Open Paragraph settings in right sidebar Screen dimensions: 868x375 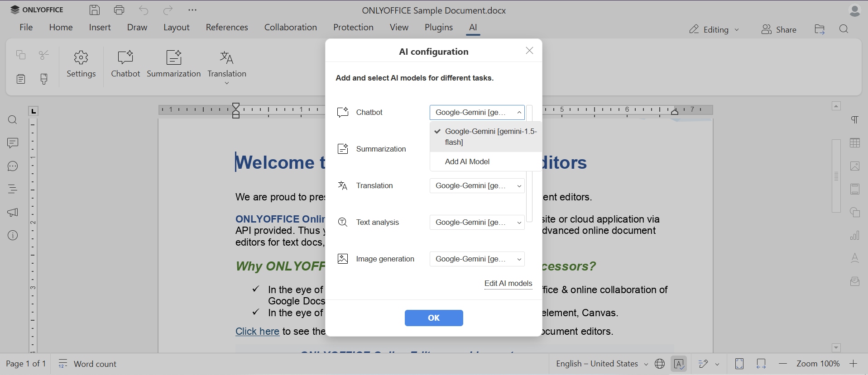coord(855,120)
